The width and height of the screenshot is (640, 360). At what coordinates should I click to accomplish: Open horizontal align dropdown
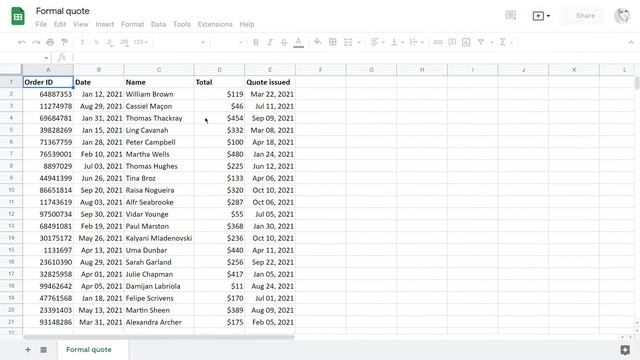[377, 42]
